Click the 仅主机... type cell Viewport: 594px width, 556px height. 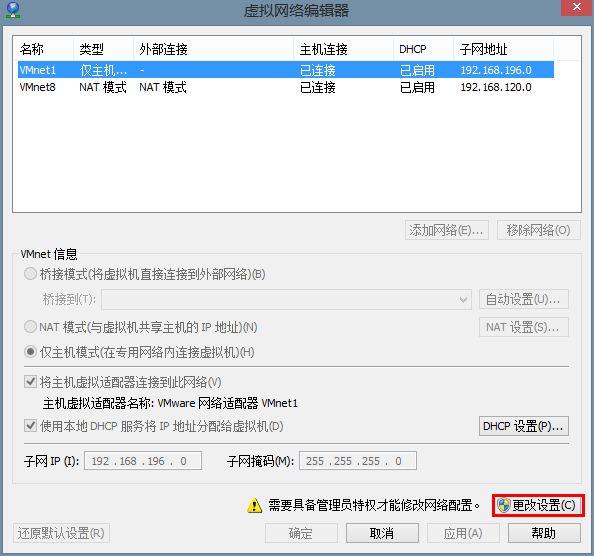pos(103,70)
